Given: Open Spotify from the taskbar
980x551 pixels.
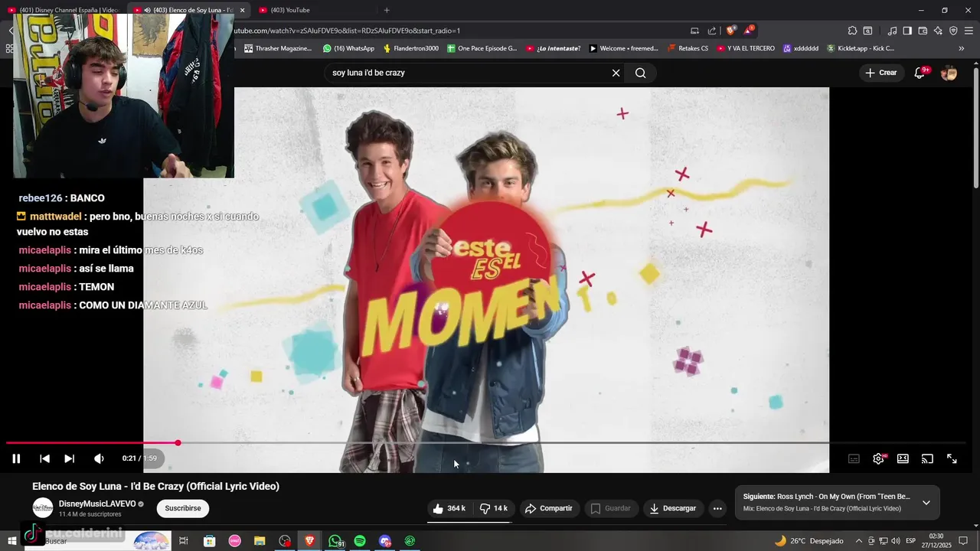Looking at the screenshot, I should click(x=360, y=541).
